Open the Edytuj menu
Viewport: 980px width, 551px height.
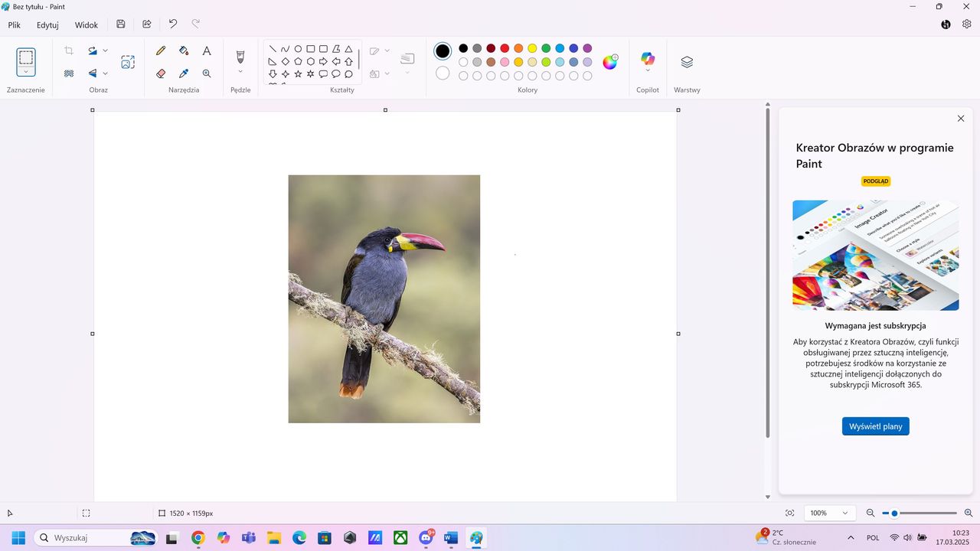pyautogui.click(x=47, y=24)
